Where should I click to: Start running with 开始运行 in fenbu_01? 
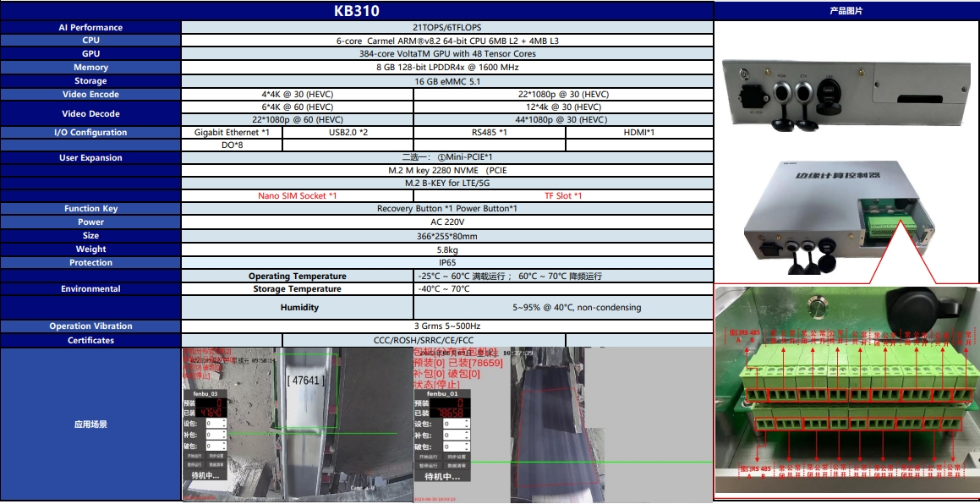coord(429,457)
